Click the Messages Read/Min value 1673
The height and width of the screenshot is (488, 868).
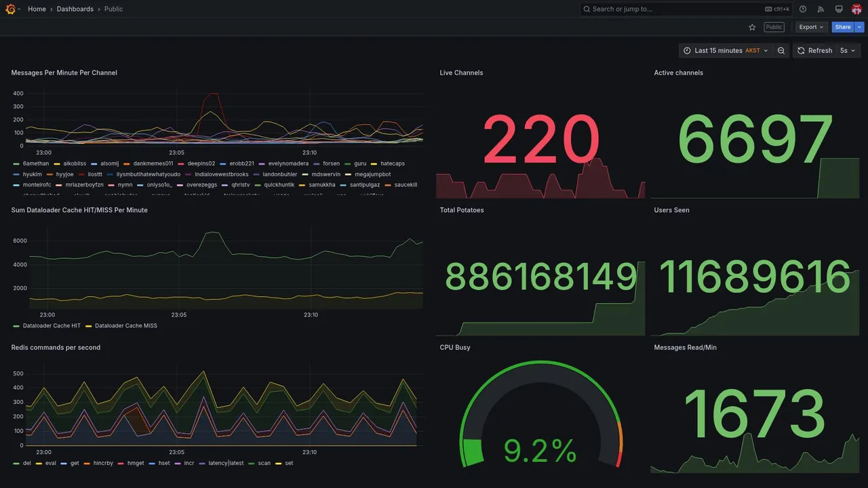click(754, 415)
